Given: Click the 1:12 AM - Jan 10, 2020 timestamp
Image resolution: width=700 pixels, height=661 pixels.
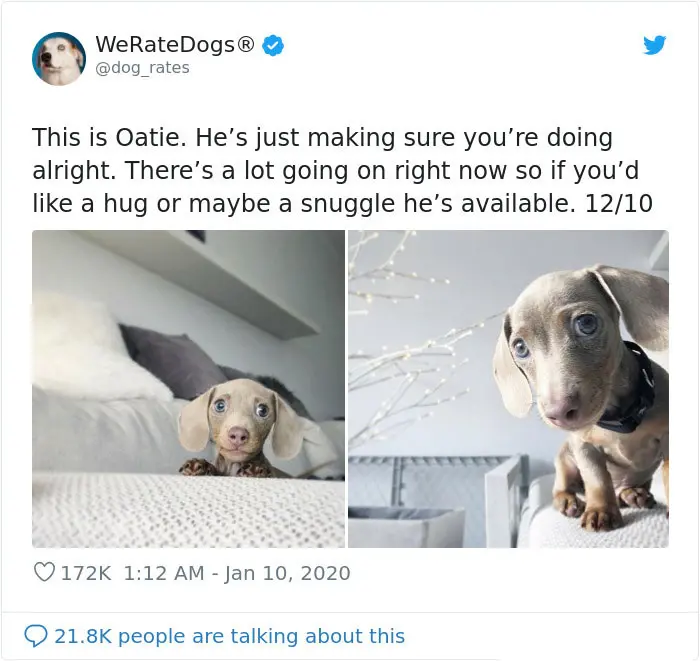Looking at the screenshot, I should click(237, 573).
